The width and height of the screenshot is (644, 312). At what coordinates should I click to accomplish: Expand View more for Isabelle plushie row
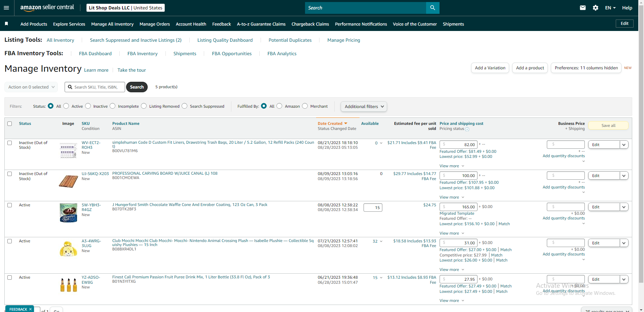click(x=452, y=270)
